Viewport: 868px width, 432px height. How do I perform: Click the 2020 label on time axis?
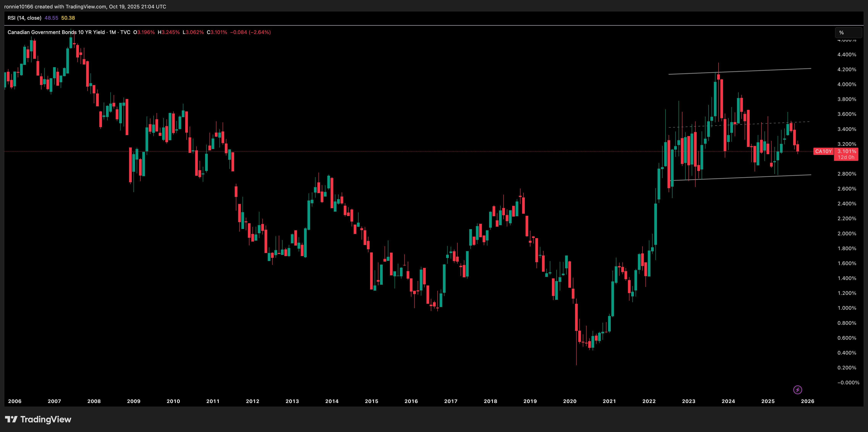click(569, 401)
